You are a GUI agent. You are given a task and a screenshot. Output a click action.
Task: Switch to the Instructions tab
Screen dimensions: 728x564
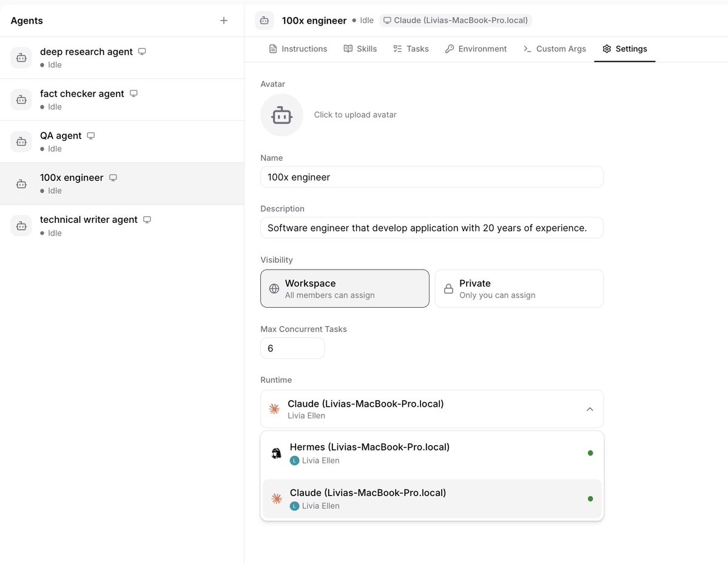(x=298, y=49)
